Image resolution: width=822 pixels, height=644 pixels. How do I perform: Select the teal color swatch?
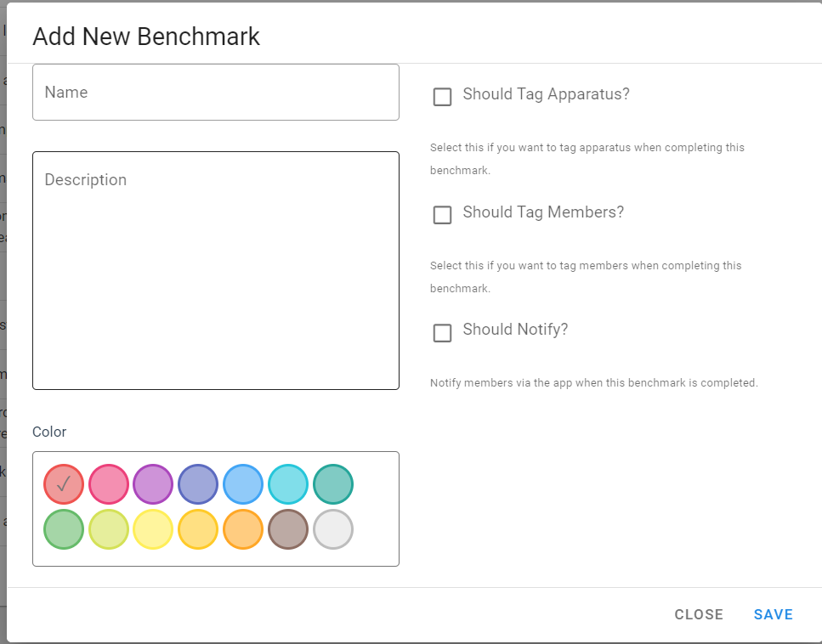(333, 485)
